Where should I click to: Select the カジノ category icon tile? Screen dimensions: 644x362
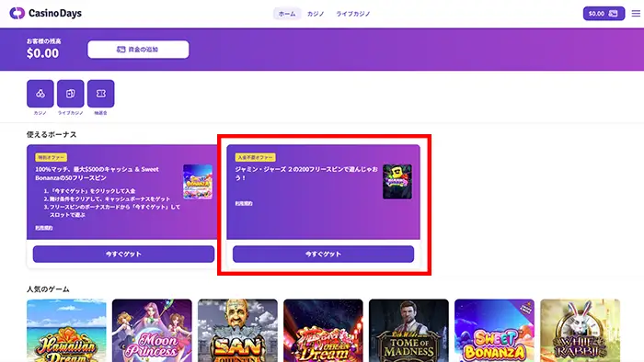pos(40,94)
